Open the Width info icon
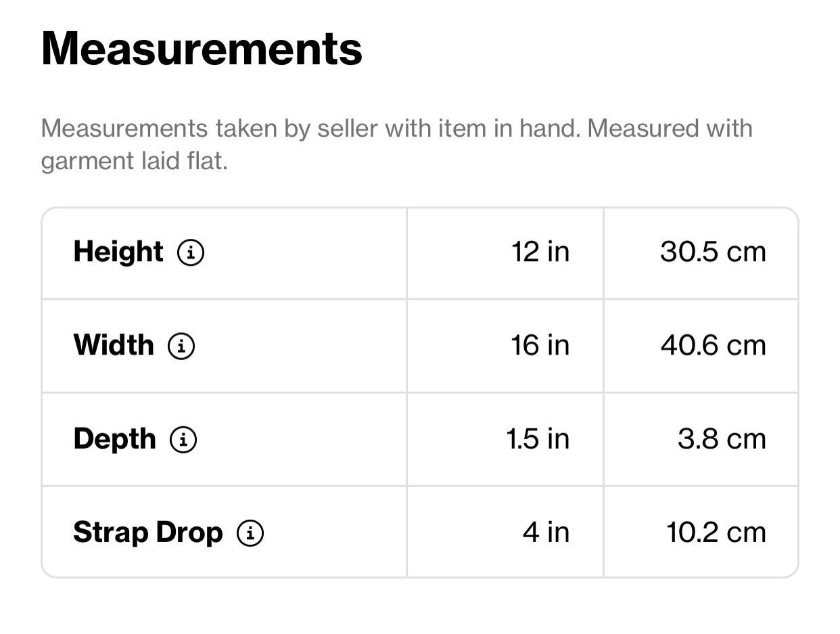Viewport: 840px width, 634px height. 181,346
